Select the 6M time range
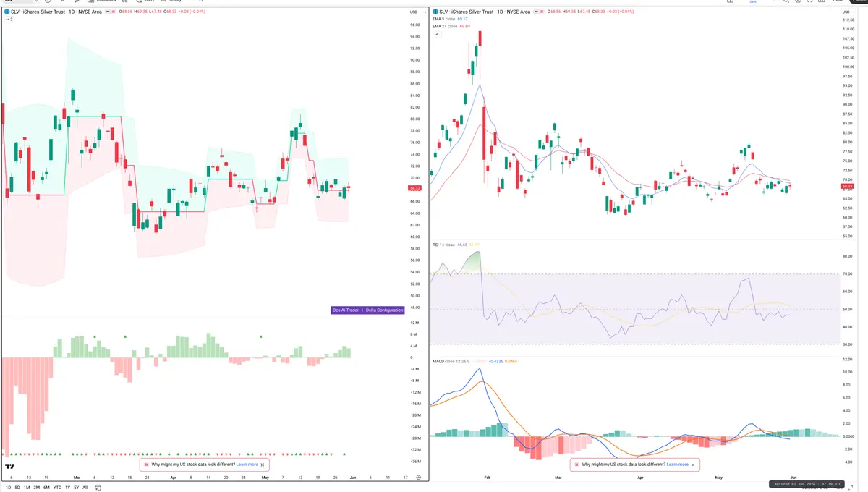The image size is (868, 492). pyautogui.click(x=46, y=488)
